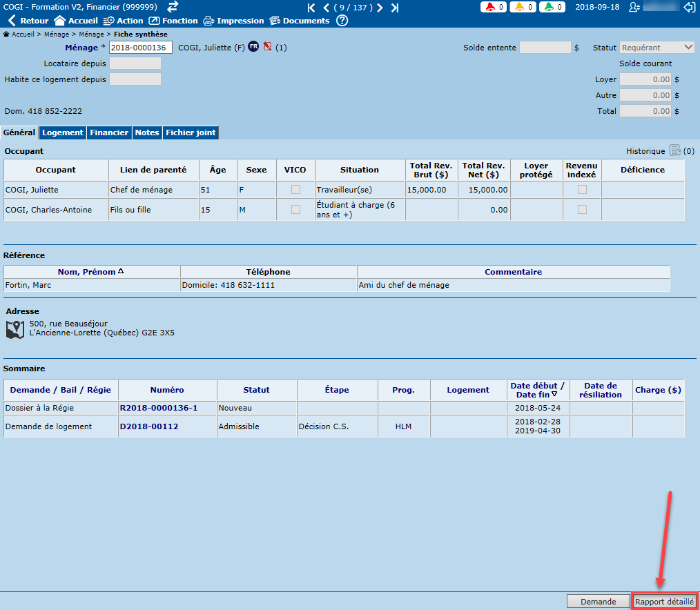
Task: Switch to the Financier tab
Action: coord(109,132)
